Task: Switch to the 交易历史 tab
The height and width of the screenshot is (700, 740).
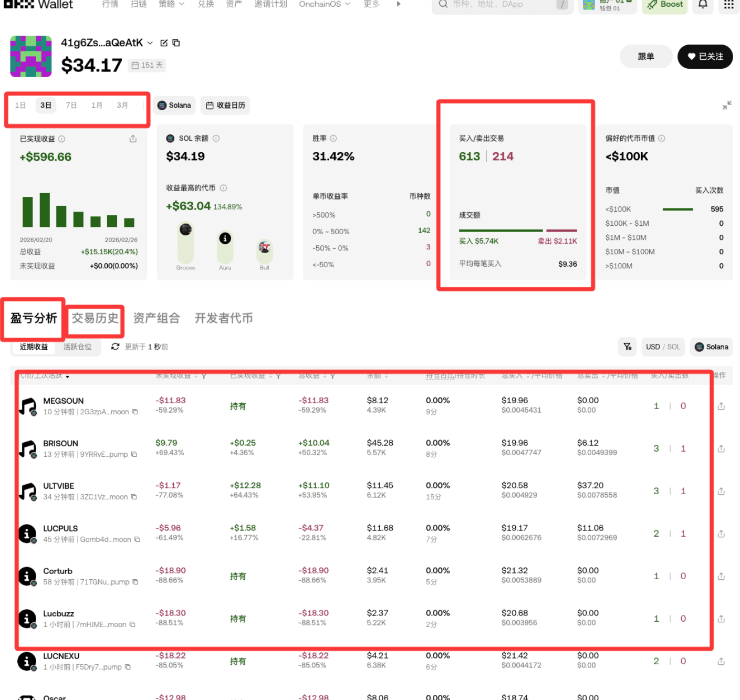Action: (x=95, y=318)
